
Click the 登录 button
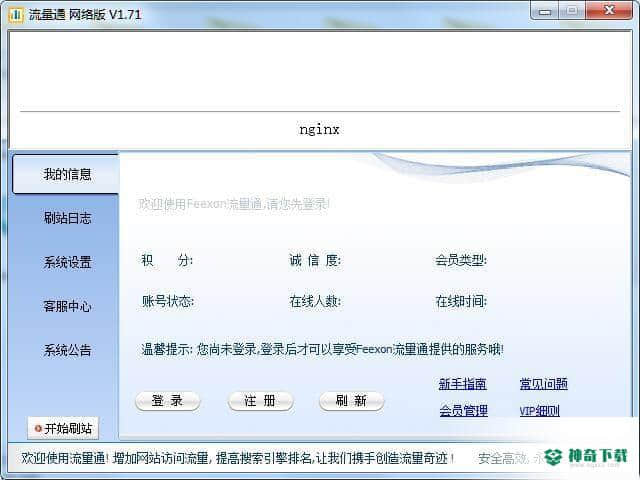167,401
